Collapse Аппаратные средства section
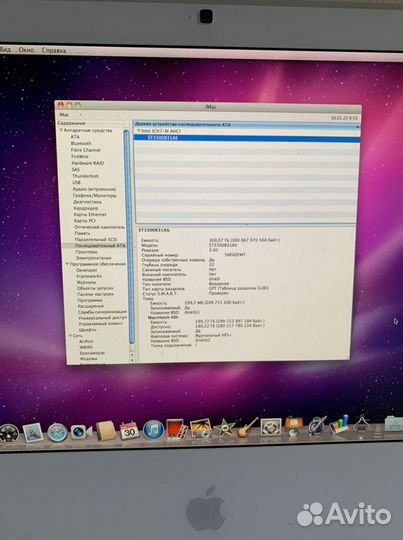Viewport: 403px width, 540px height. point(61,130)
